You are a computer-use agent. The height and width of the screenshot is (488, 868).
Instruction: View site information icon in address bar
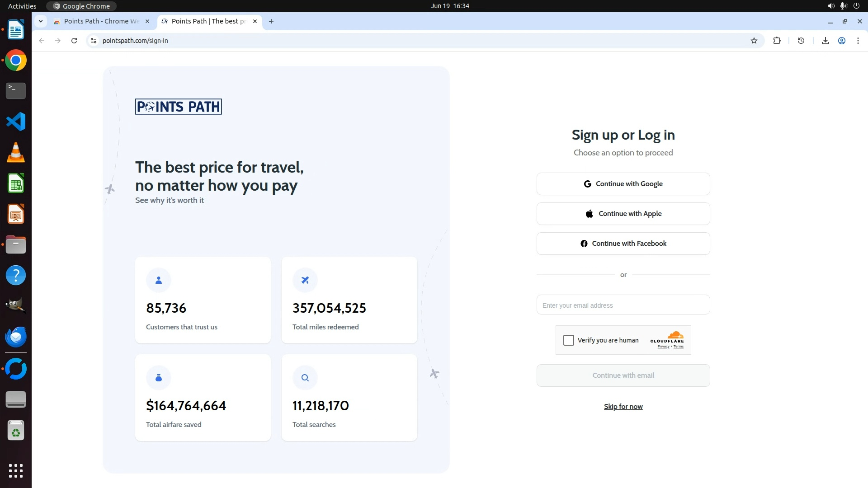click(94, 41)
